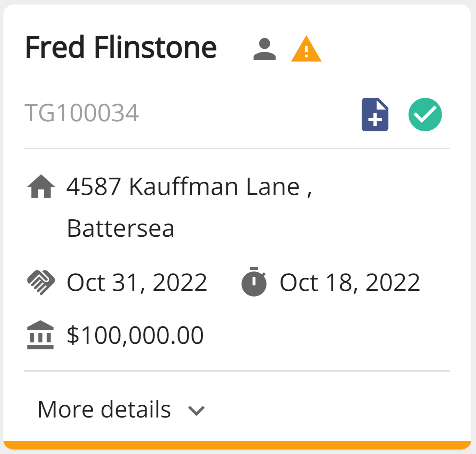Click the Battersea suburb text
This screenshot has width=476, height=454.
[120, 228]
